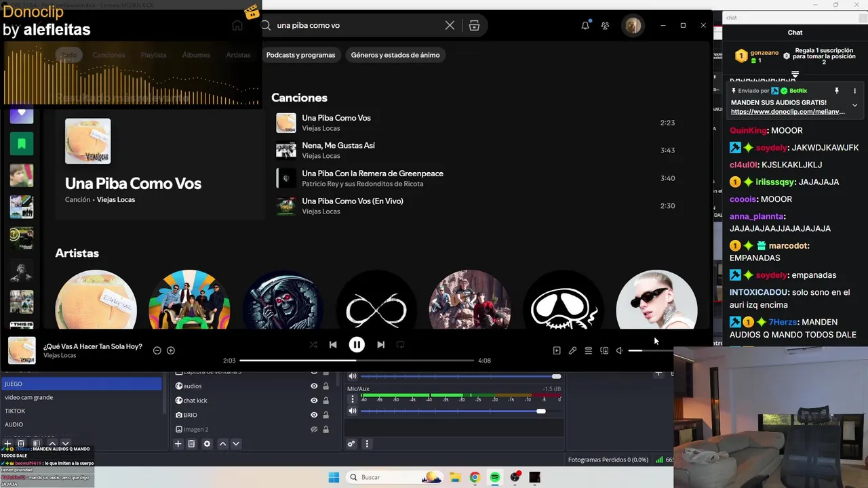Open the artist with sunglasses thumbnail
868x488 pixels.
click(x=656, y=300)
